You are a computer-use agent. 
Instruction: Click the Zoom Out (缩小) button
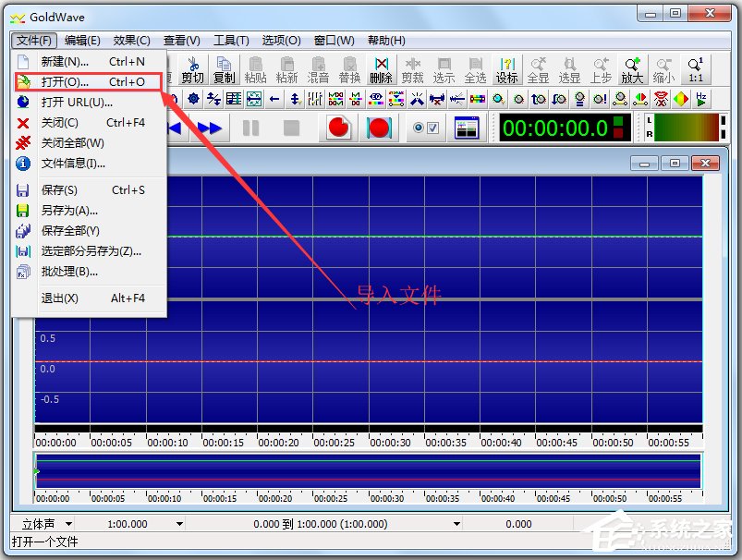point(663,69)
